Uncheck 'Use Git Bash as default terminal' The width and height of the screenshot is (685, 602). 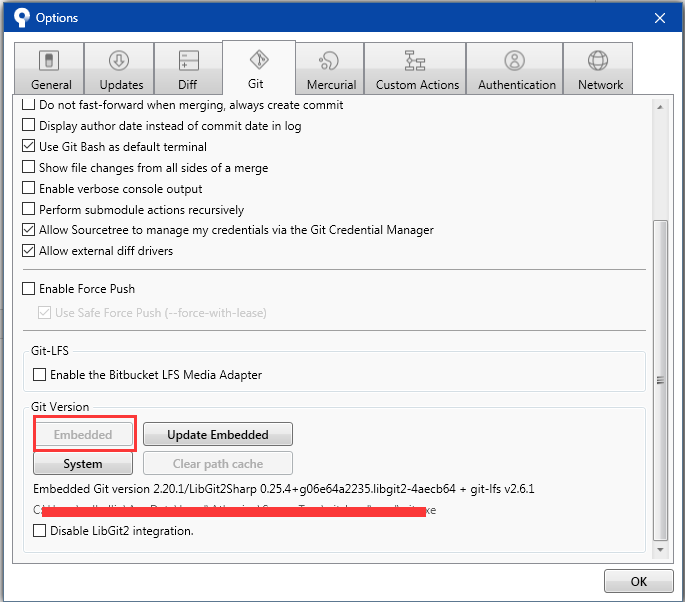click(x=28, y=146)
